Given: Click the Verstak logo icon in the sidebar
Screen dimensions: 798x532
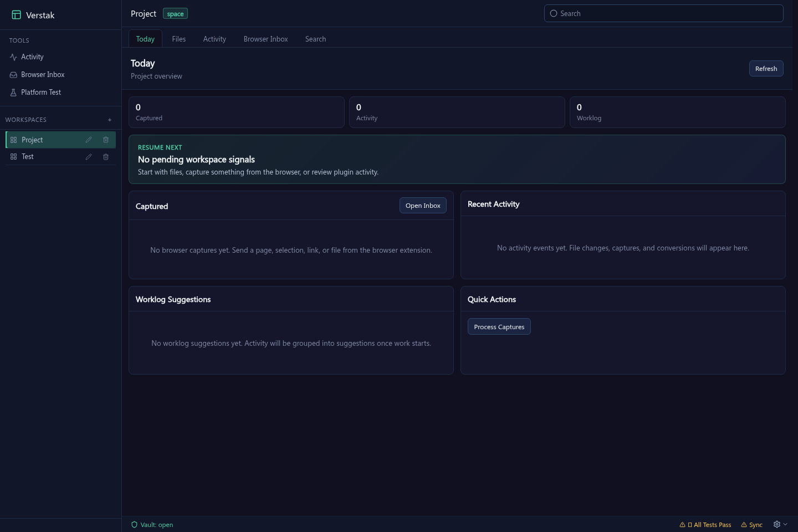Looking at the screenshot, I should click(17, 15).
